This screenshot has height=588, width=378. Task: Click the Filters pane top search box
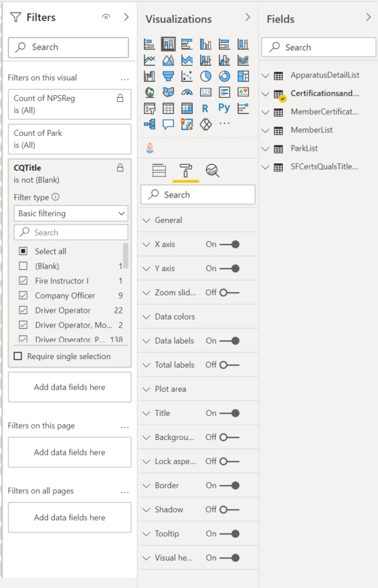point(68,48)
